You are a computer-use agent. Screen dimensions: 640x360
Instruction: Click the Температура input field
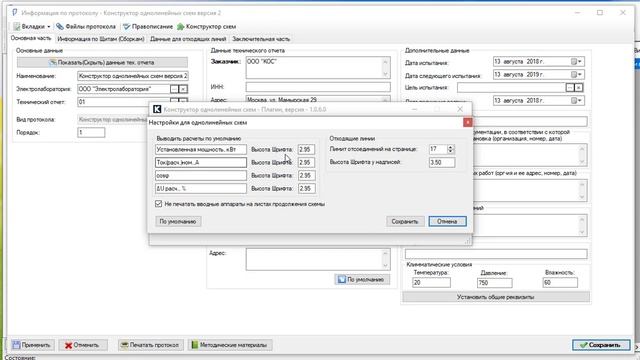click(431, 282)
